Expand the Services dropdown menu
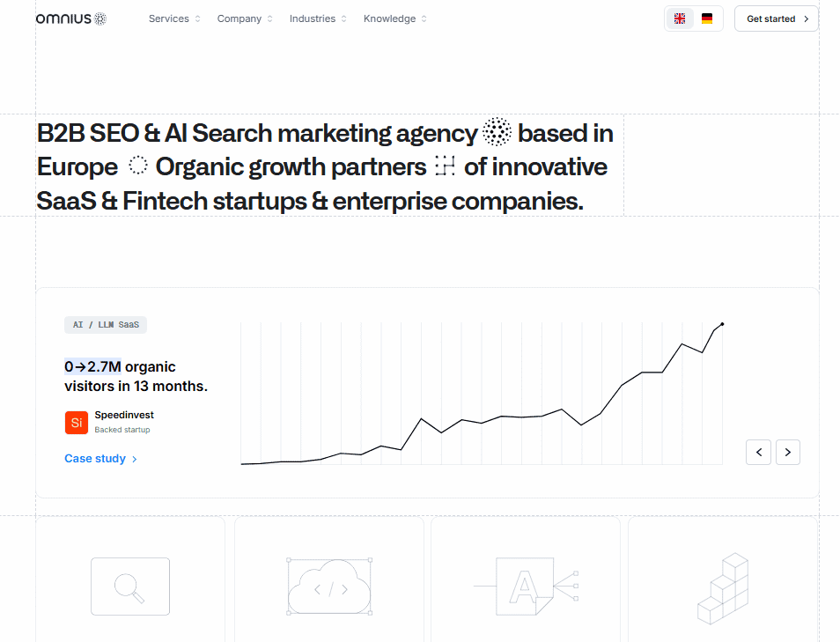 click(174, 18)
